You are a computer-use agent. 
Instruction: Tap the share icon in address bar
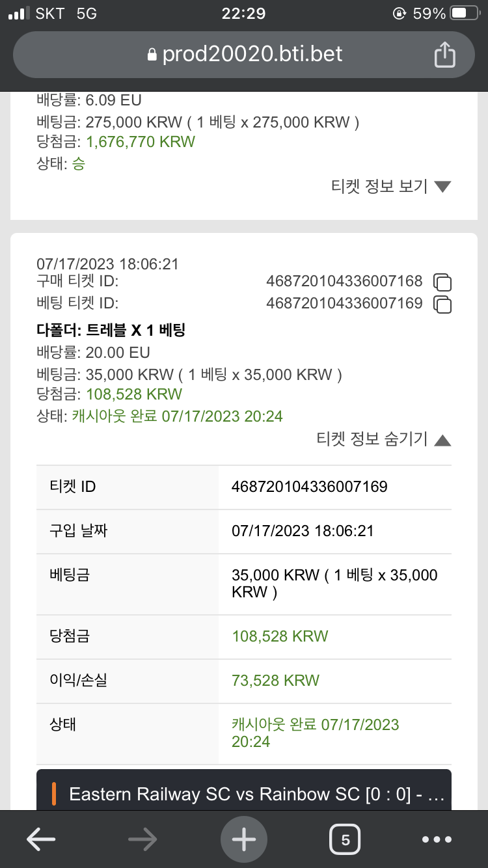(444, 55)
